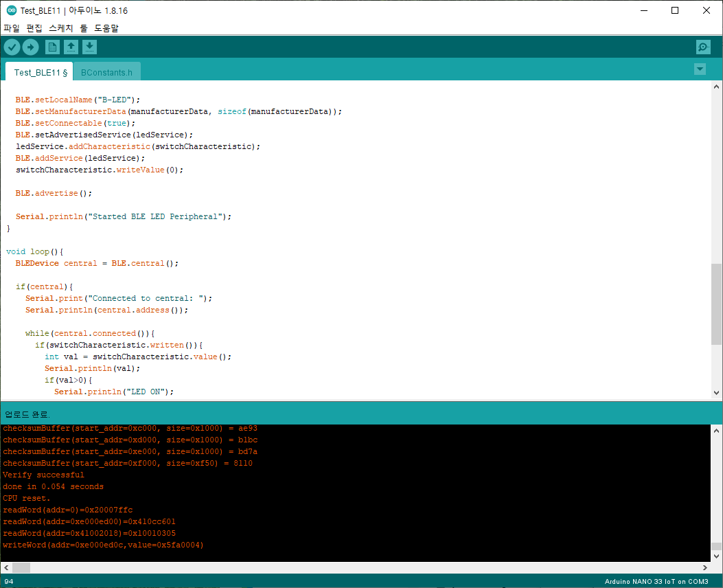Click the console scroll up arrow
The image size is (723, 588).
716,431
